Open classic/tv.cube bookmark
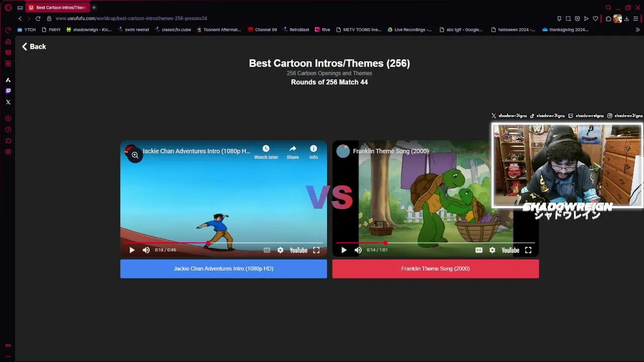 [x=173, y=30]
